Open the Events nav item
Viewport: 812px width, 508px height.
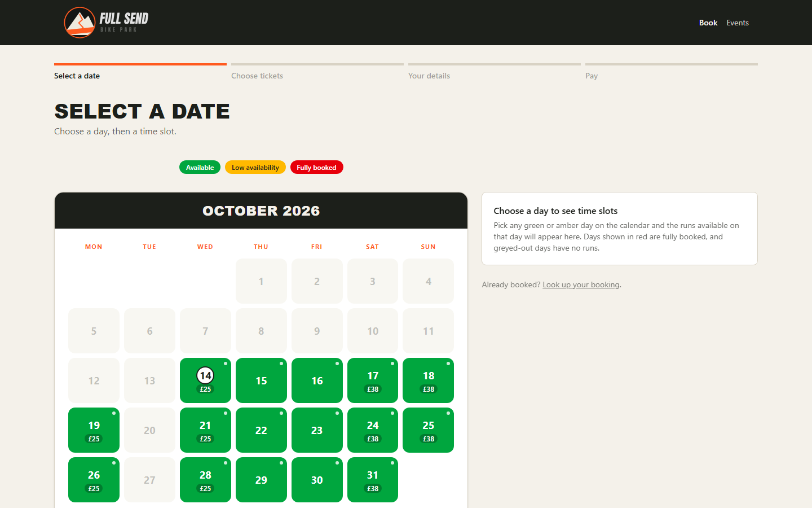pos(738,23)
